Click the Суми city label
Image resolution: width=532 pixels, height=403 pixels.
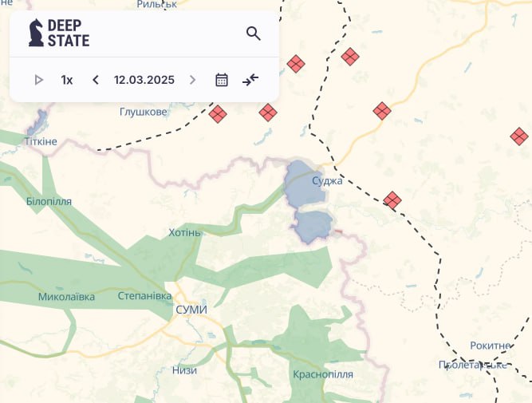(x=191, y=310)
